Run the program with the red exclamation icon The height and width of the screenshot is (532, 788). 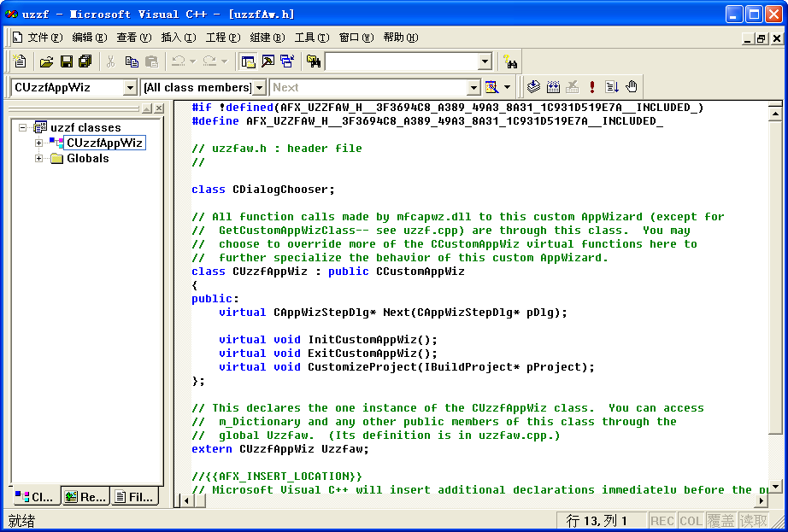[592, 87]
